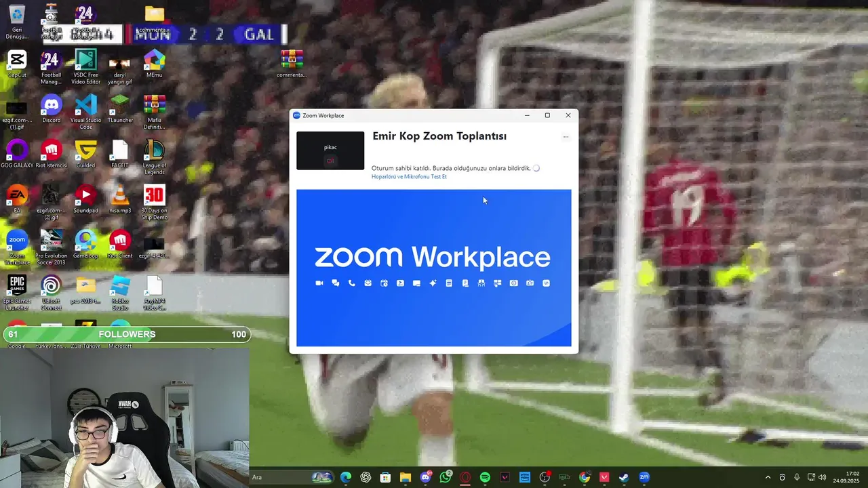Open Steam from the taskbar

[x=624, y=477]
